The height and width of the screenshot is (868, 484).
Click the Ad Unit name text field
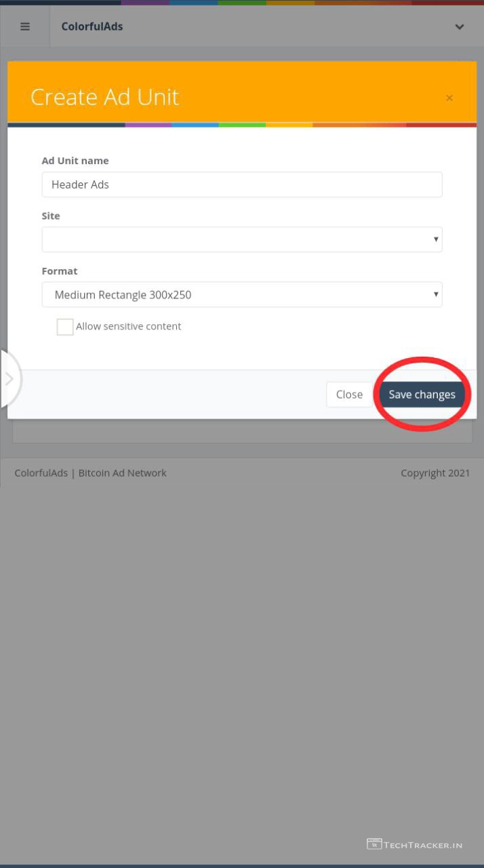click(x=242, y=184)
